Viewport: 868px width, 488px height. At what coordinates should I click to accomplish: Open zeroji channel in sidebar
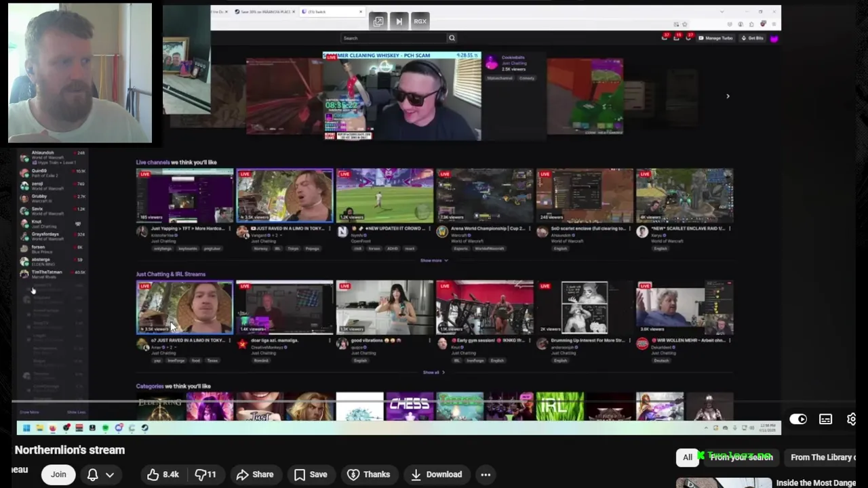coord(53,186)
